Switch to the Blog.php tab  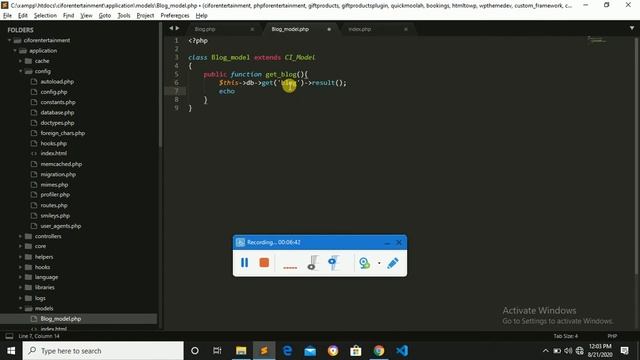[x=205, y=29]
